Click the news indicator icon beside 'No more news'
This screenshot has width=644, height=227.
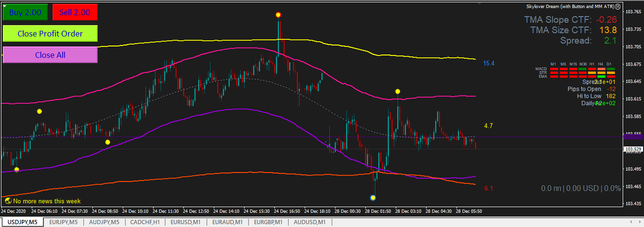(x=8, y=201)
